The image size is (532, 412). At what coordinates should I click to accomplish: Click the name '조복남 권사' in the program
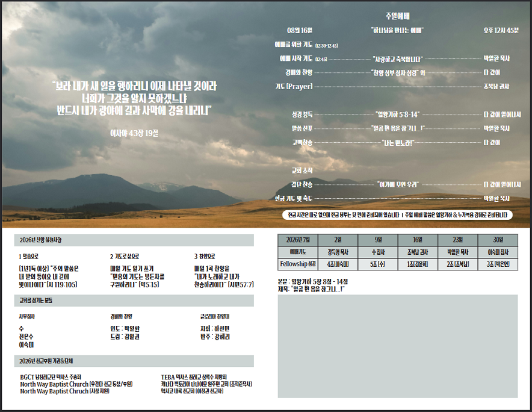496,87
